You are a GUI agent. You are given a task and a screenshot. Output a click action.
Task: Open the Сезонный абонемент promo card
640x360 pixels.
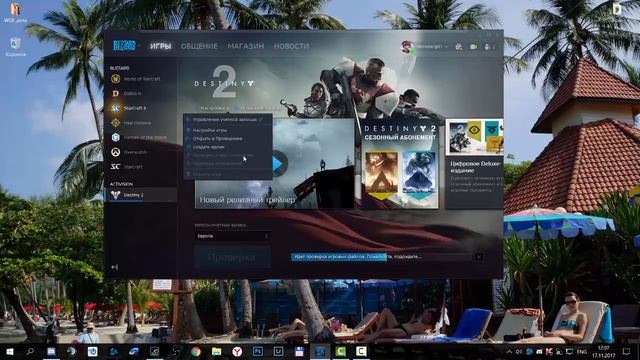point(400,164)
